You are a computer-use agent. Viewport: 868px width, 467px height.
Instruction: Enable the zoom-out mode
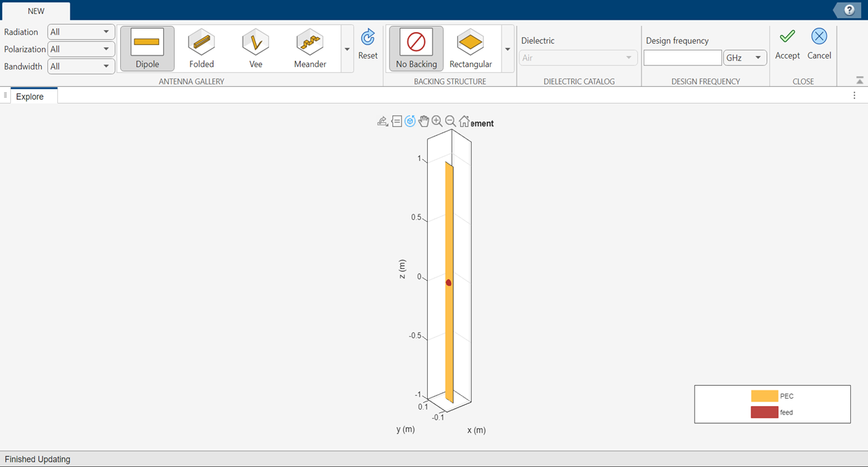(451, 121)
